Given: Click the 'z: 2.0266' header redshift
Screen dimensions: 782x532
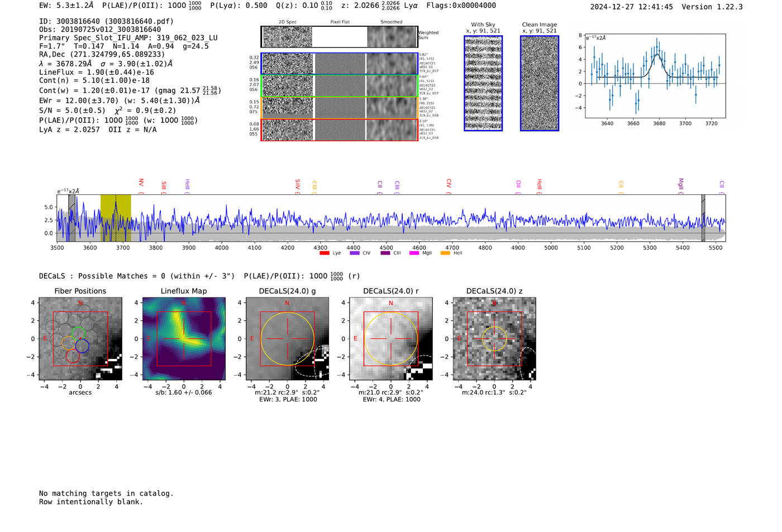Looking at the screenshot, I should [360, 6].
